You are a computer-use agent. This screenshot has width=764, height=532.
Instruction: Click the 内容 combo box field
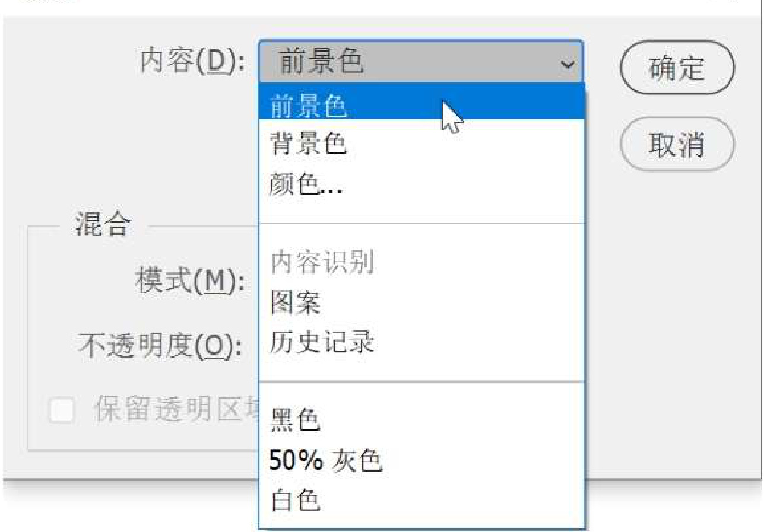pos(420,62)
